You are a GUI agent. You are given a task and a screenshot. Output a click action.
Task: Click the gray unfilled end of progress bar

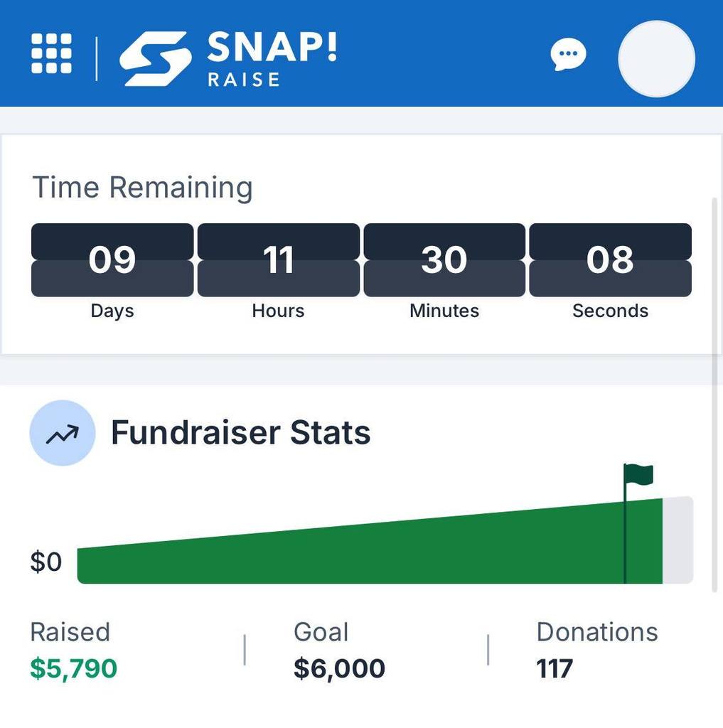click(x=678, y=540)
